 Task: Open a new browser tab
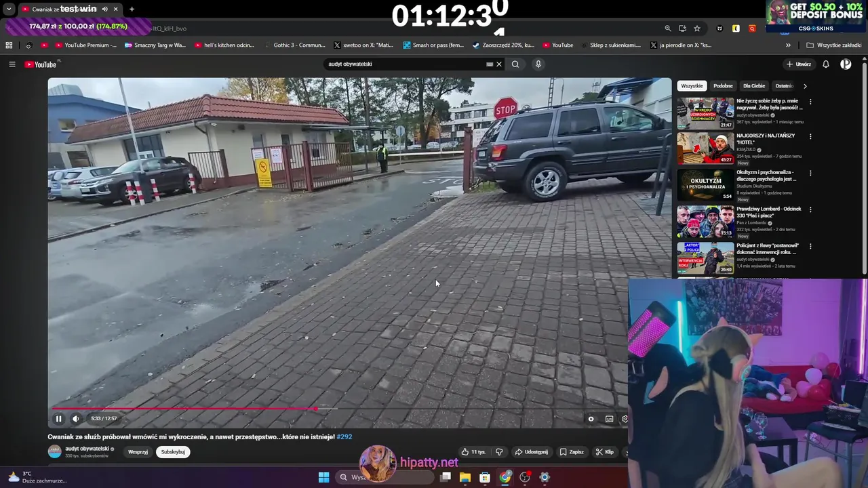pyautogui.click(x=132, y=9)
